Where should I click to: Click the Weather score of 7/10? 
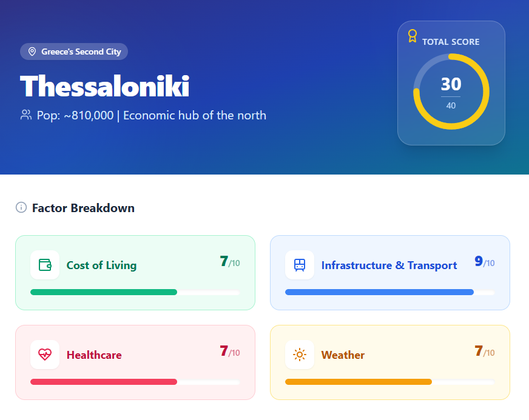(x=484, y=352)
